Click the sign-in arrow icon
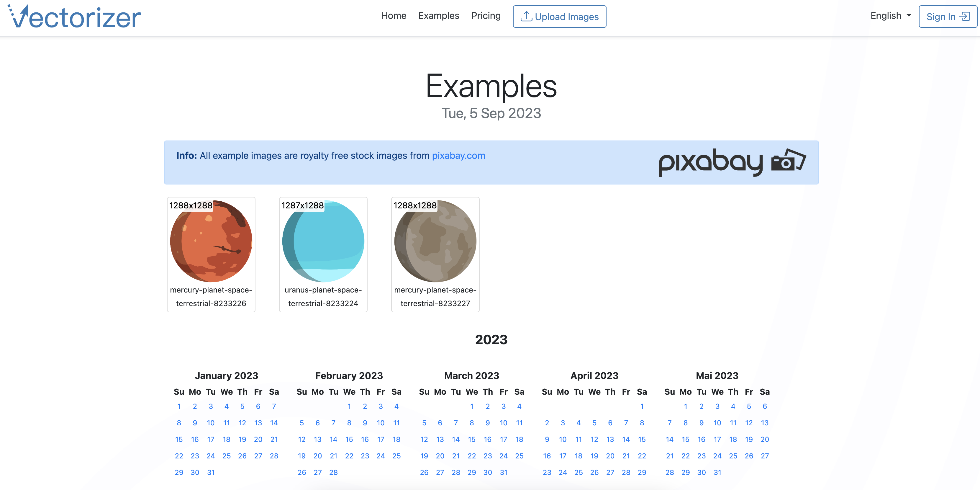This screenshot has width=980, height=490. [x=964, y=16]
